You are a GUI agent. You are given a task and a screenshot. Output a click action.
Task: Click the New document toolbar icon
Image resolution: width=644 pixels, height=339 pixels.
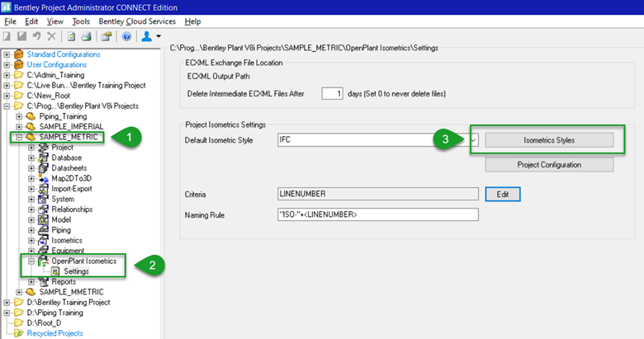click(x=7, y=36)
